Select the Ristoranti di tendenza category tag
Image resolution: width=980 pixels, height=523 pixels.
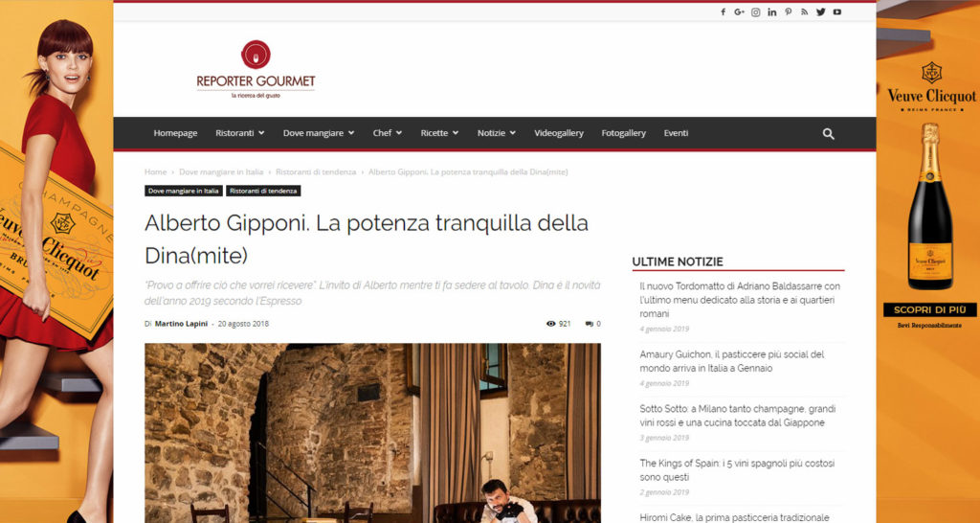coord(263,191)
